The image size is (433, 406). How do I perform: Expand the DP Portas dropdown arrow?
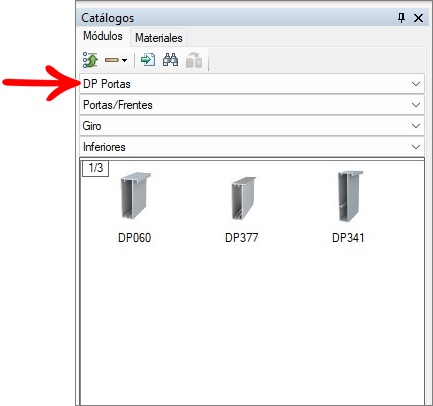416,84
